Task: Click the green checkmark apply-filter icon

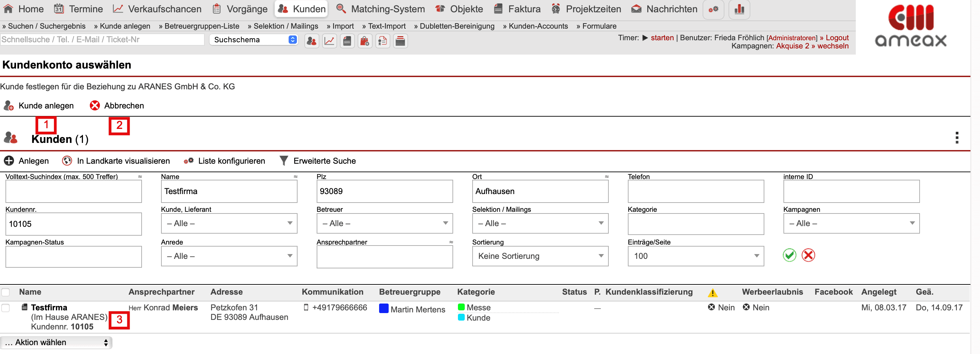Action: click(x=789, y=255)
